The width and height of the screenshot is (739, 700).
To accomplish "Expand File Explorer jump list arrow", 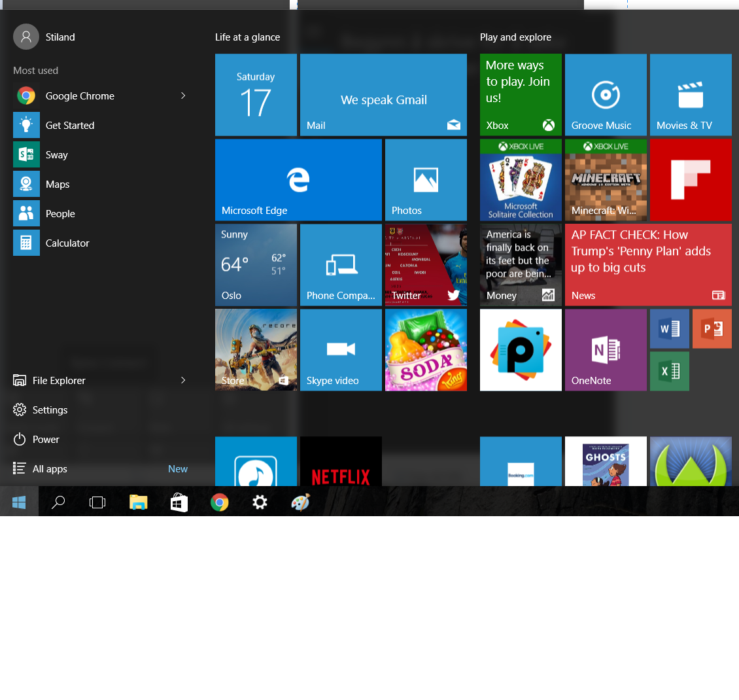I will click(x=183, y=380).
